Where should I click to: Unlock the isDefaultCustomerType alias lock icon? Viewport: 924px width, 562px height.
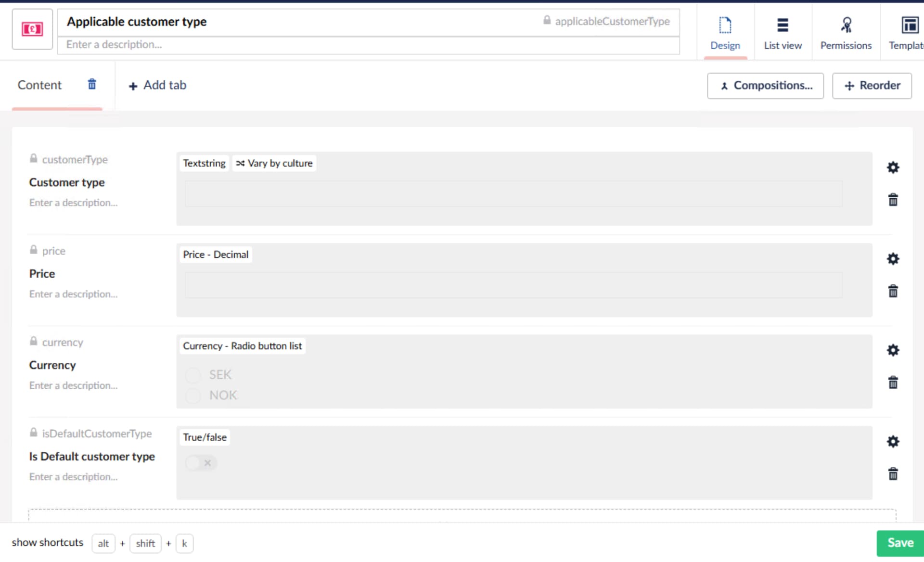33,433
